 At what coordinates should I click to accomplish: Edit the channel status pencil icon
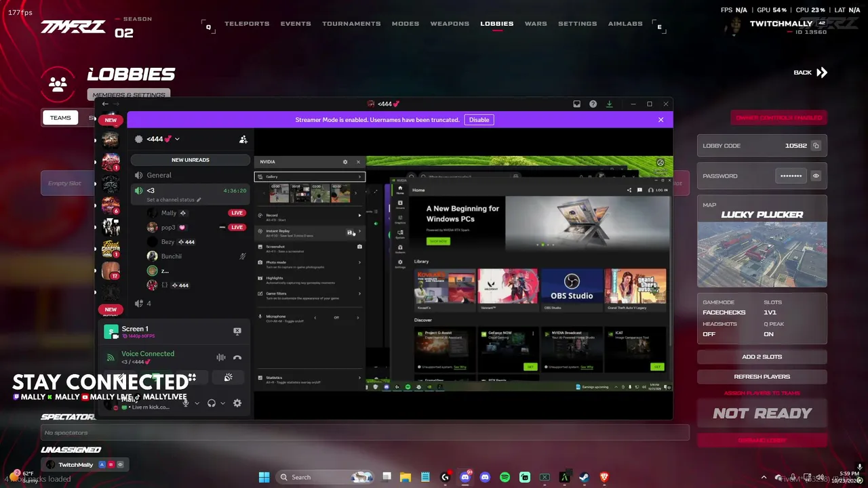point(199,200)
